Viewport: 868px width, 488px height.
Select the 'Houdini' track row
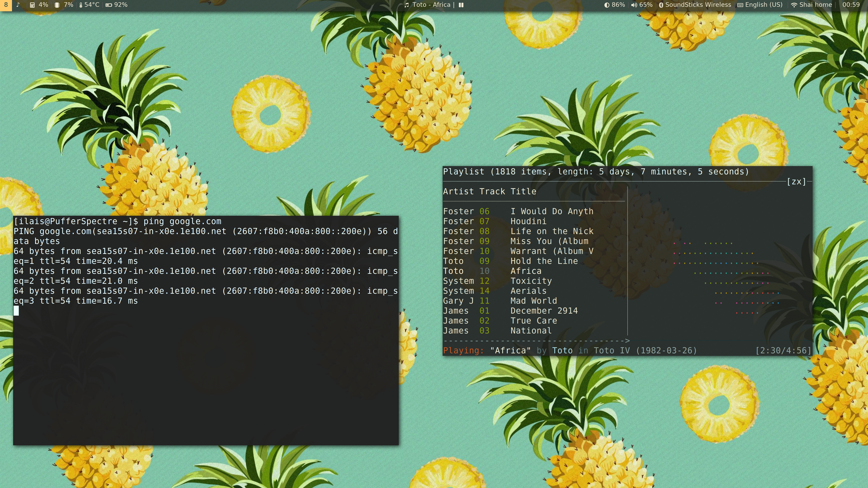click(x=534, y=222)
